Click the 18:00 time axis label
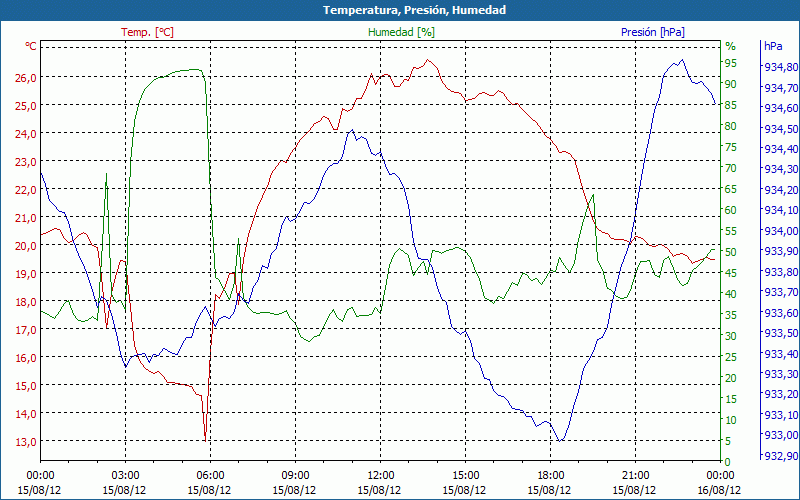The height and width of the screenshot is (500, 800). point(550,476)
